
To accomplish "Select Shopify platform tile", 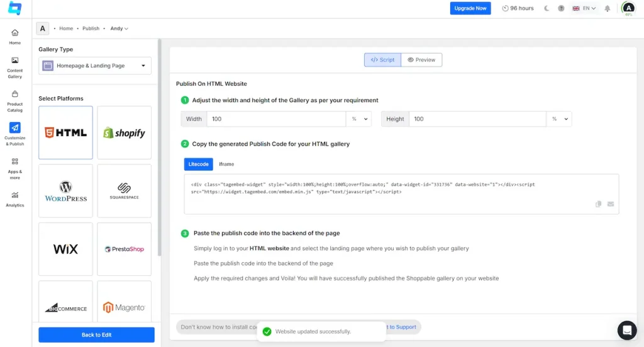I will (124, 132).
